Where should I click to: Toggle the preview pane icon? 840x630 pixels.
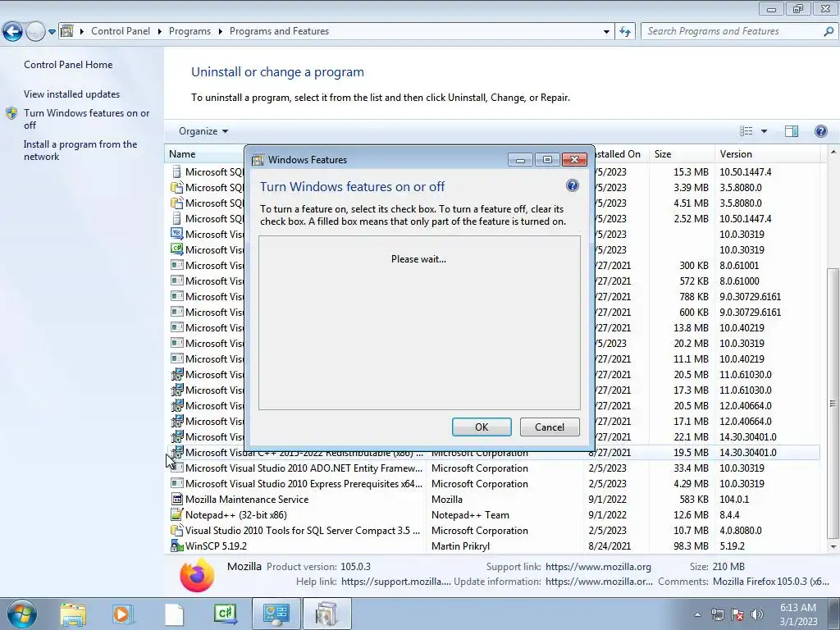(x=792, y=131)
